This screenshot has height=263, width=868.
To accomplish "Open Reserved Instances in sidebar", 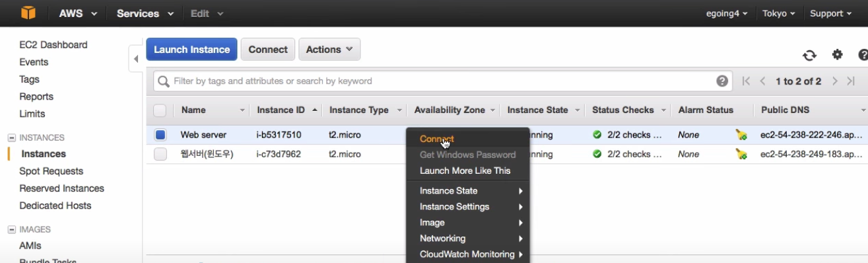I will point(62,188).
